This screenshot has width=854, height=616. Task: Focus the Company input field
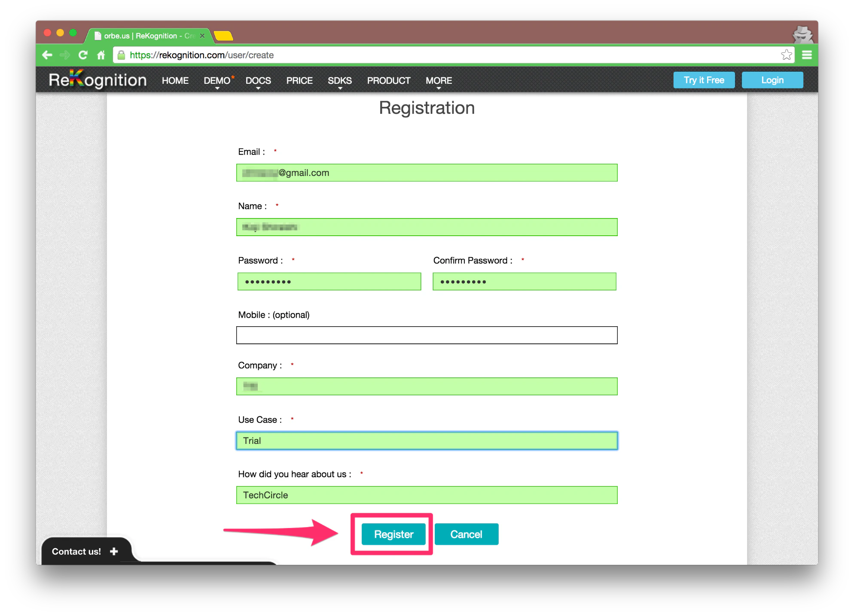[427, 386]
